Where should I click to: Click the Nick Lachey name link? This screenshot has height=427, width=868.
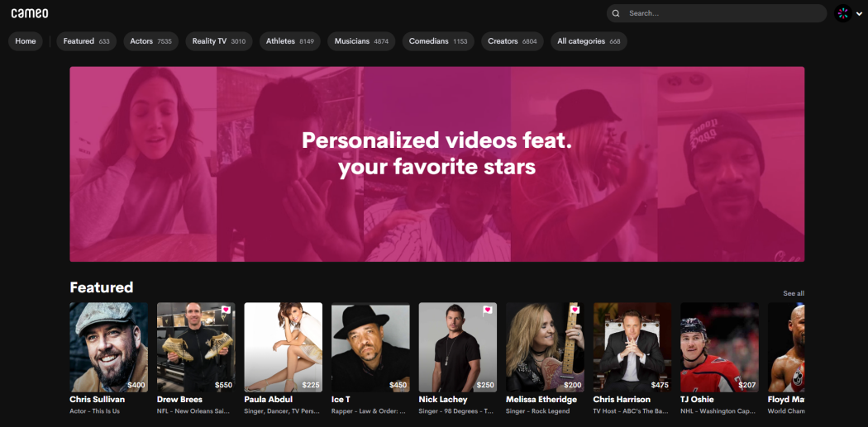(x=443, y=400)
